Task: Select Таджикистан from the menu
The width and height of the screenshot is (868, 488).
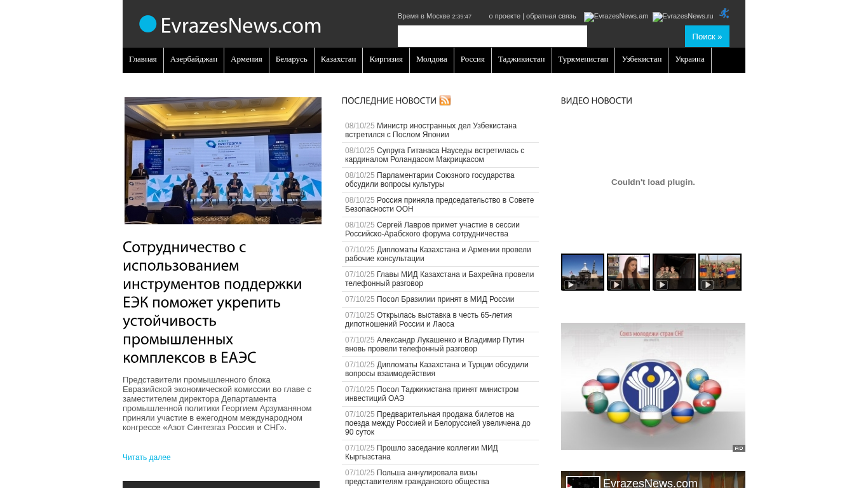Action: 522,60
